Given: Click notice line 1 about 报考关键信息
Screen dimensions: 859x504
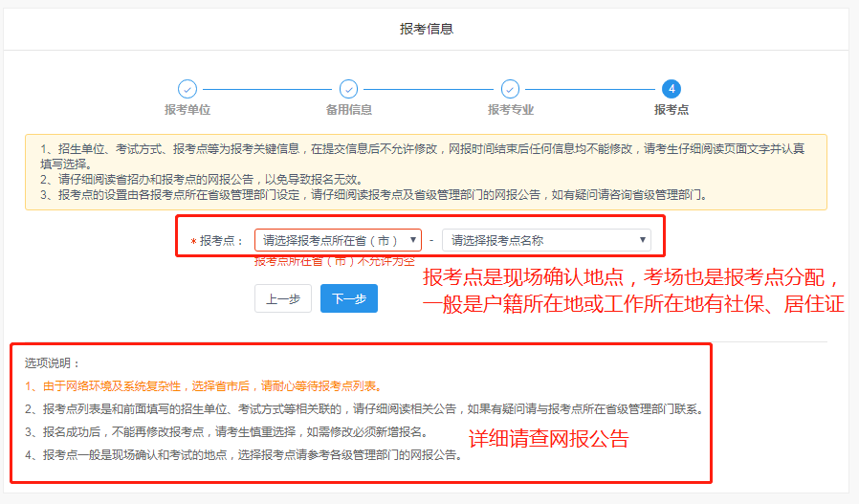Looking at the screenshot, I should click(x=423, y=156).
